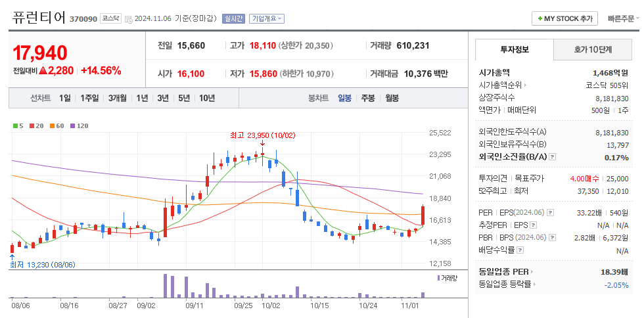Click the MY STOCK 추가 button

(x=564, y=18)
